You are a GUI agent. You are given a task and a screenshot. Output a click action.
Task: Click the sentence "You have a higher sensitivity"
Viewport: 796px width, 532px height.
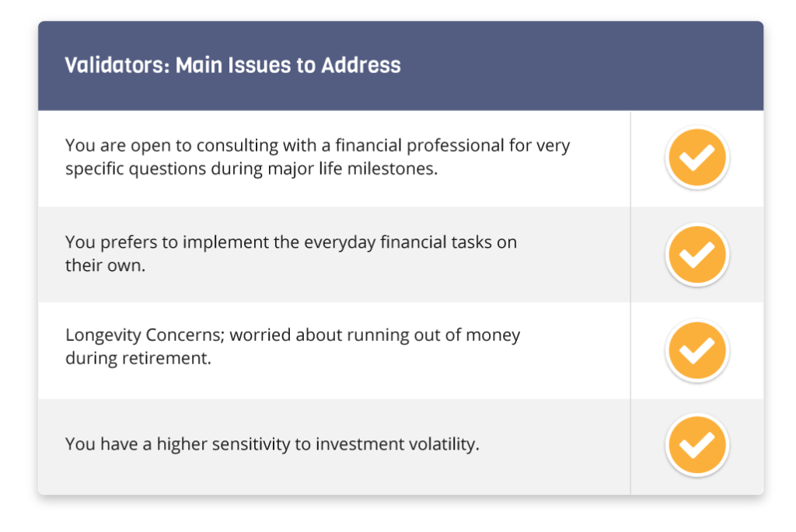click(272, 445)
